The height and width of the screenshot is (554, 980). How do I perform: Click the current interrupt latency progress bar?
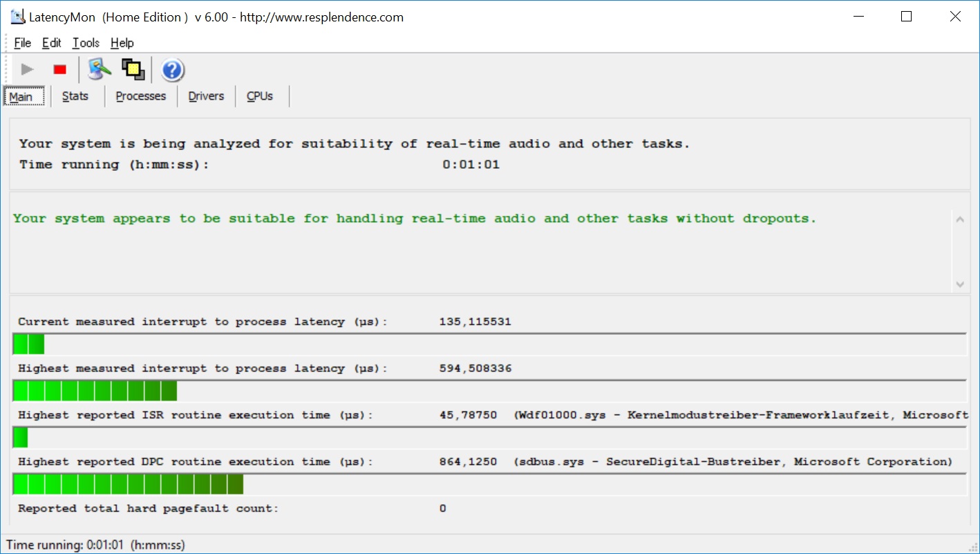click(489, 344)
